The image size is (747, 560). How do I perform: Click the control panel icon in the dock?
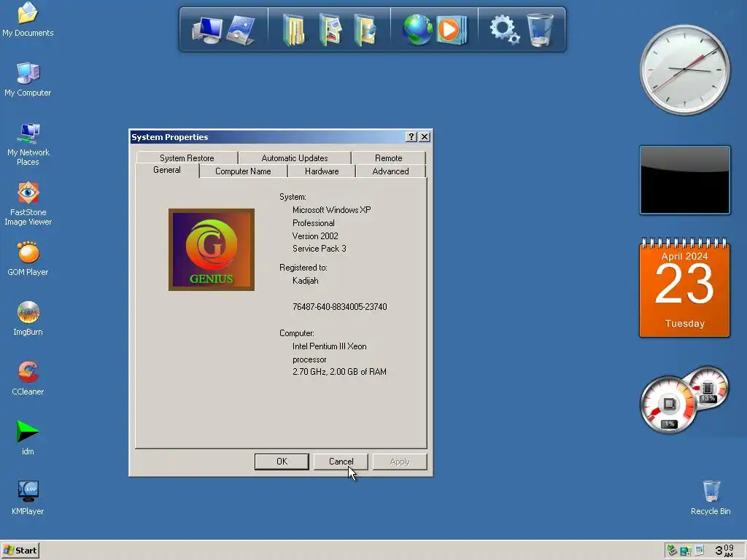[241, 30]
